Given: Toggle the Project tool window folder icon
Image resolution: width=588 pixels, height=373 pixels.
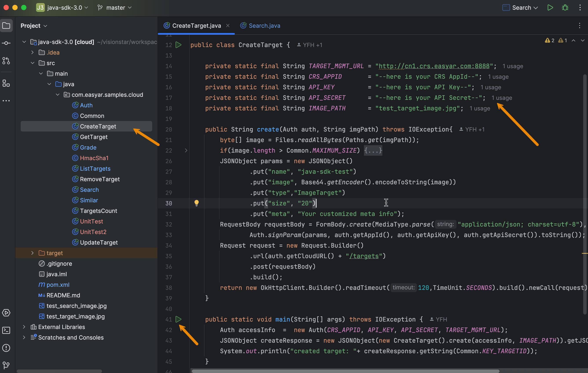Looking at the screenshot, I should coord(6,26).
